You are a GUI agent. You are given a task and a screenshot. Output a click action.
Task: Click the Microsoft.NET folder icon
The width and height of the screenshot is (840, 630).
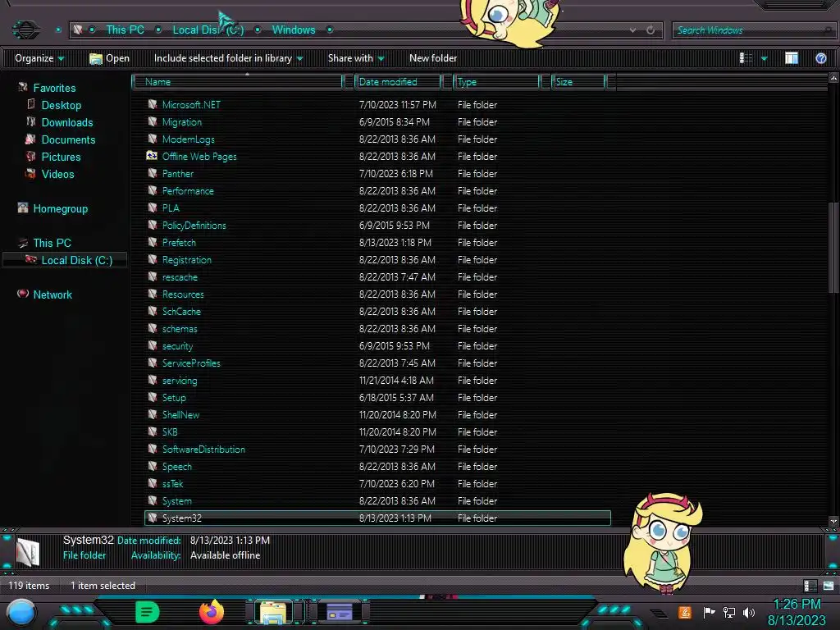[x=153, y=104]
